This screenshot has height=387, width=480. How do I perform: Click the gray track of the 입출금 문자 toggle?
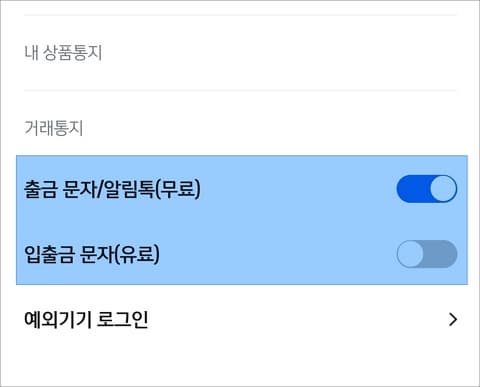pyautogui.click(x=440, y=254)
